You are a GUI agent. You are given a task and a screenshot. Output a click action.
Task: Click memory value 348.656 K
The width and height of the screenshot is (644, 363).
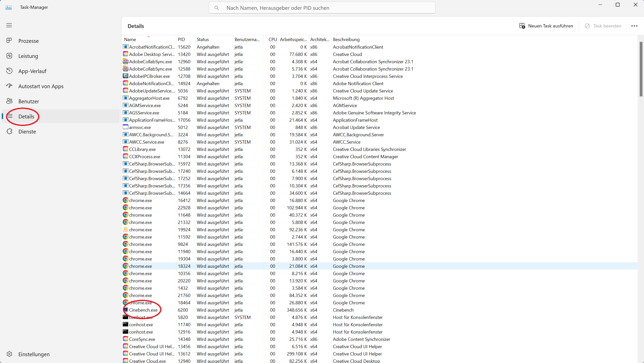pyautogui.click(x=297, y=310)
